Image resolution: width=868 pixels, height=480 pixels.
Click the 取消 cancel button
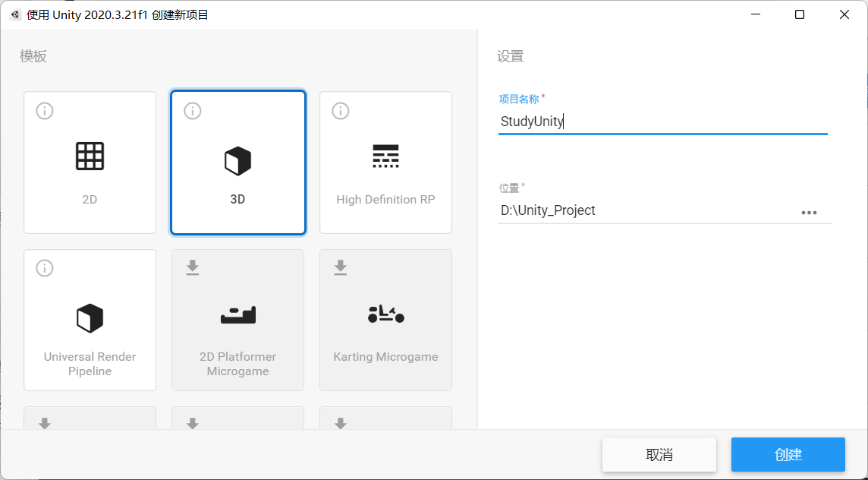tap(659, 454)
